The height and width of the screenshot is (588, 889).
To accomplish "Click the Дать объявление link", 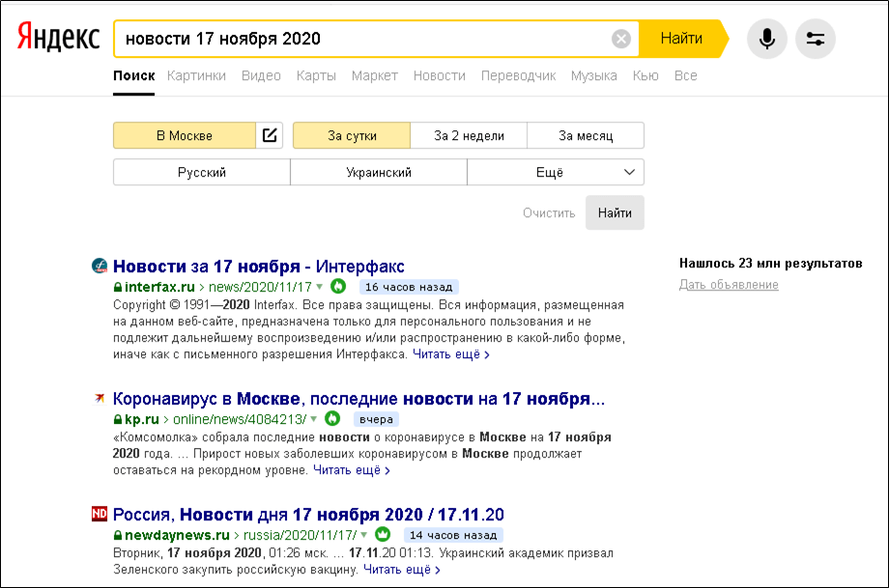I will point(729,285).
